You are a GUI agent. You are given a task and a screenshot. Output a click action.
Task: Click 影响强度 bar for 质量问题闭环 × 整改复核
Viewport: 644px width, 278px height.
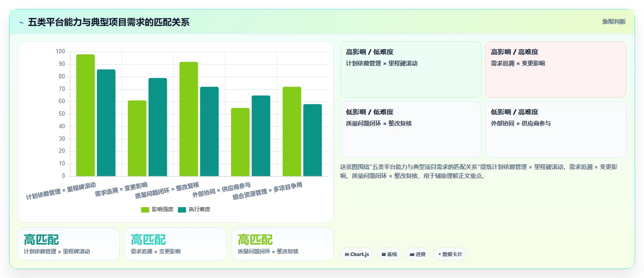click(x=188, y=119)
